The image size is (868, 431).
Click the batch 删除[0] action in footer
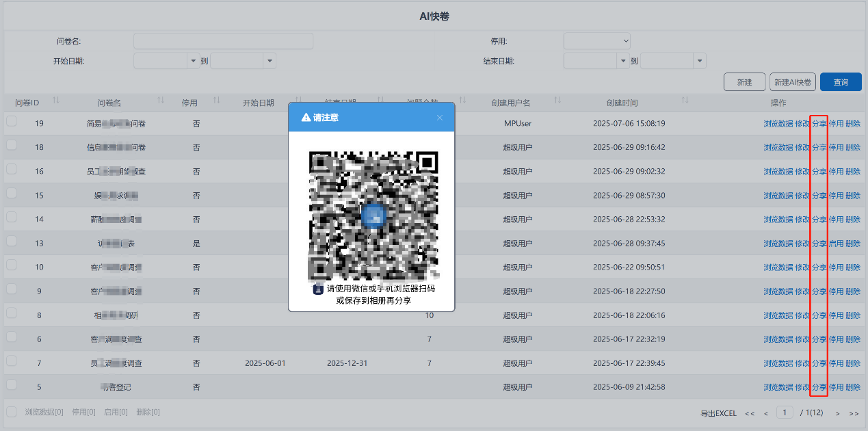point(148,412)
